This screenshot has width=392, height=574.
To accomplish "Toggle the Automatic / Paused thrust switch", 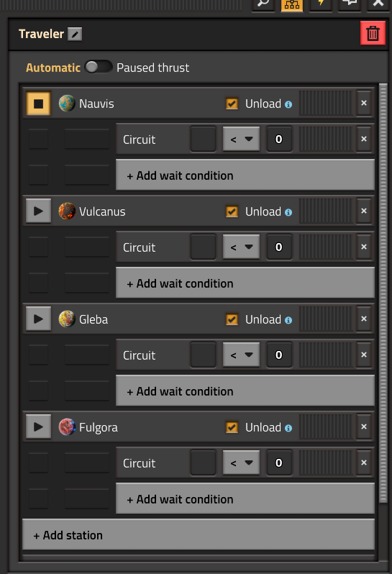I will (x=98, y=67).
